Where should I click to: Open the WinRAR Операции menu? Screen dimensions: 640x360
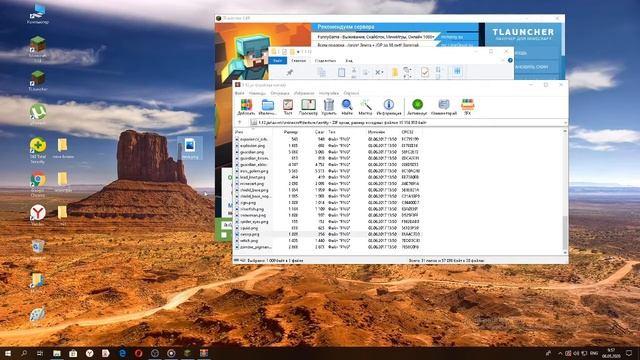click(280, 93)
